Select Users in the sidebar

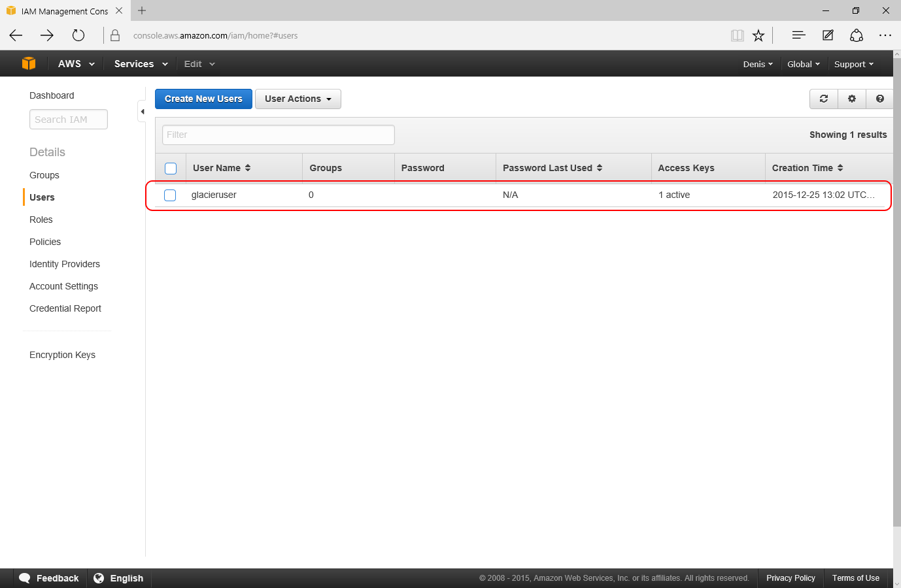[42, 197]
